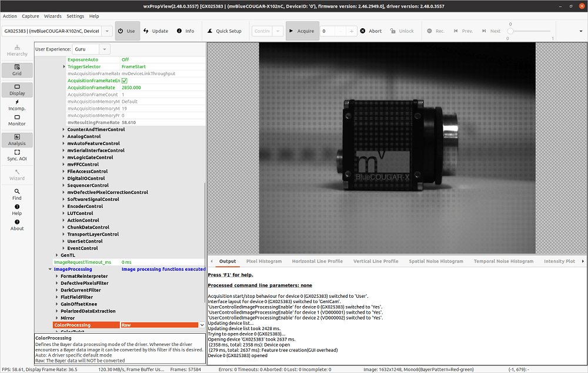Click the Next frame button
Image resolution: width=588 pixels, height=373 pixels.
click(491, 31)
